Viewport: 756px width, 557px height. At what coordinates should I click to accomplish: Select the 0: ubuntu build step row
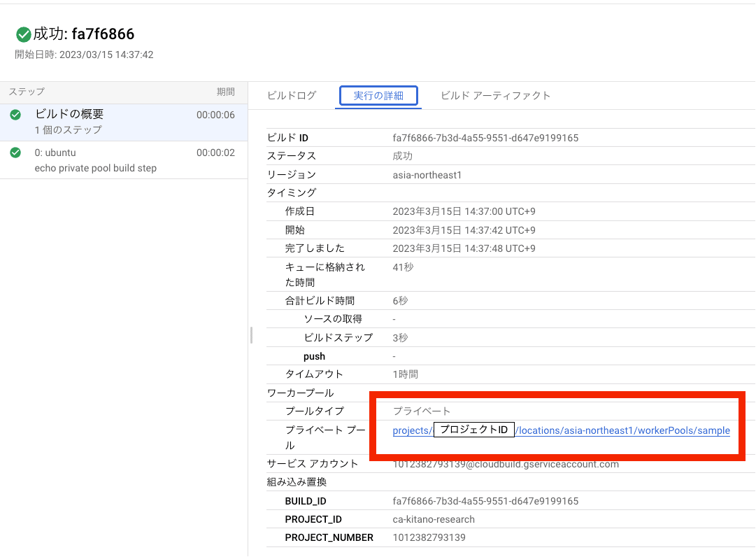point(124,160)
